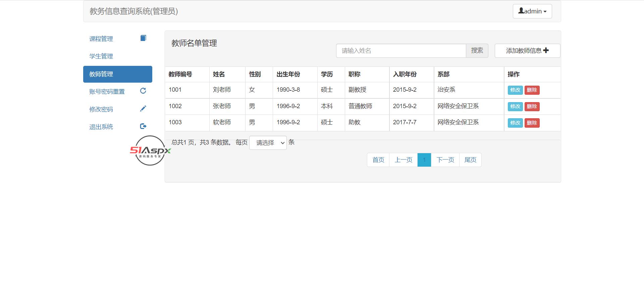Viewport: 644px width, 303px height.
Task: Click the refresh icon beside 账号密码重置
Action: point(143,91)
